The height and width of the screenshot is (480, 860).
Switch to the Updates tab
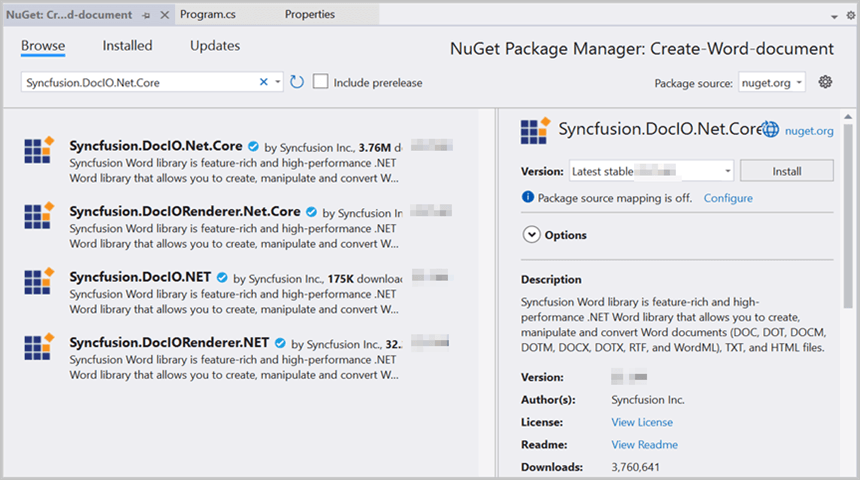click(x=215, y=46)
